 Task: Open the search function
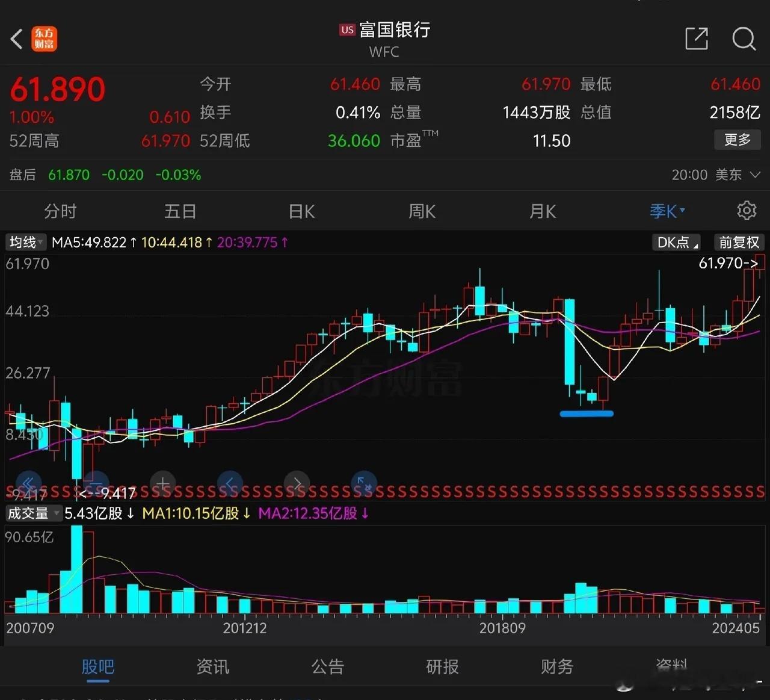tap(744, 39)
